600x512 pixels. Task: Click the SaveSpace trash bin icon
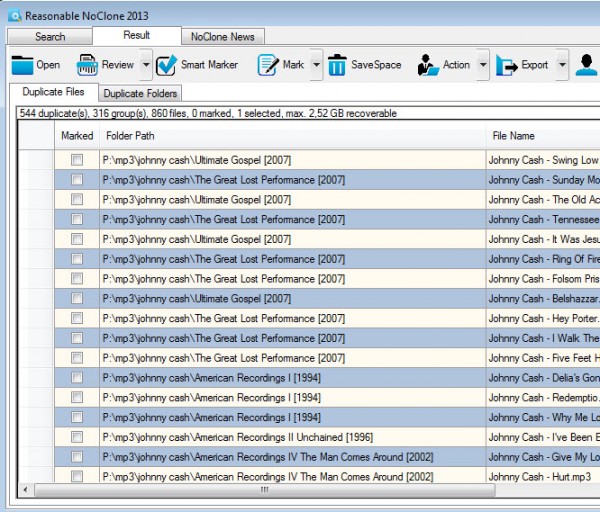pos(337,65)
